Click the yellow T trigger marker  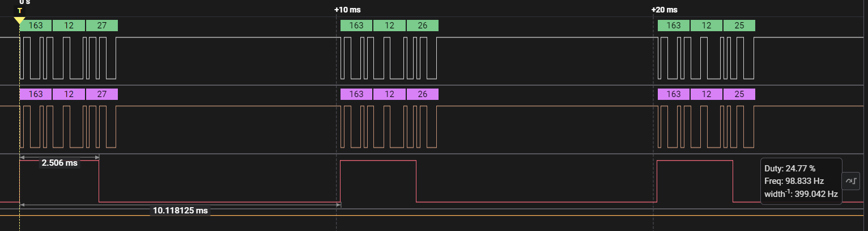click(x=20, y=11)
